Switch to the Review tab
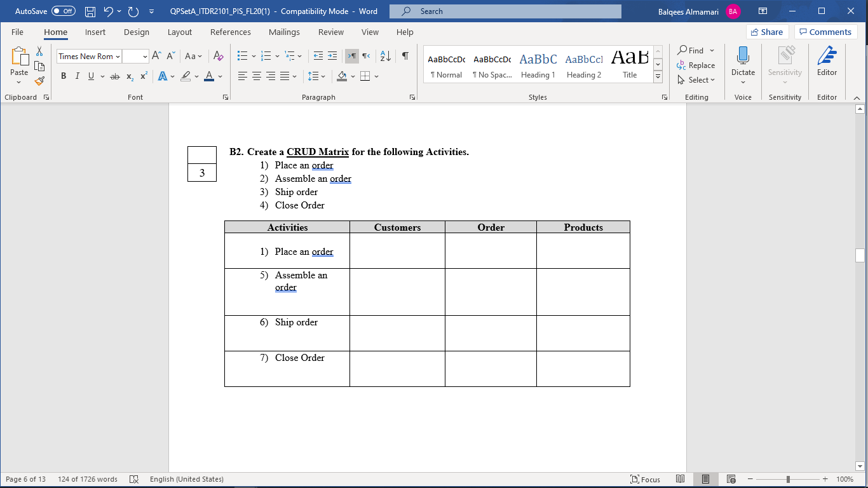The width and height of the screenshot is (868, 488). pyautogui.click(x=331, y=32)
